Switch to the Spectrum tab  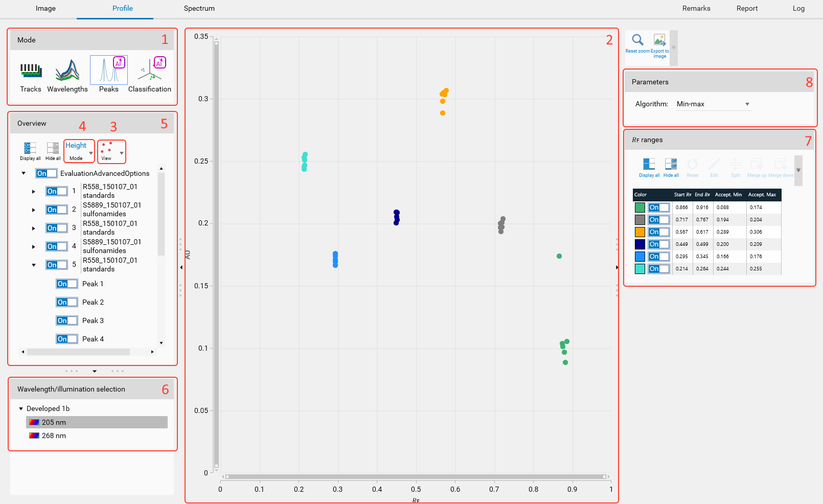199,9
